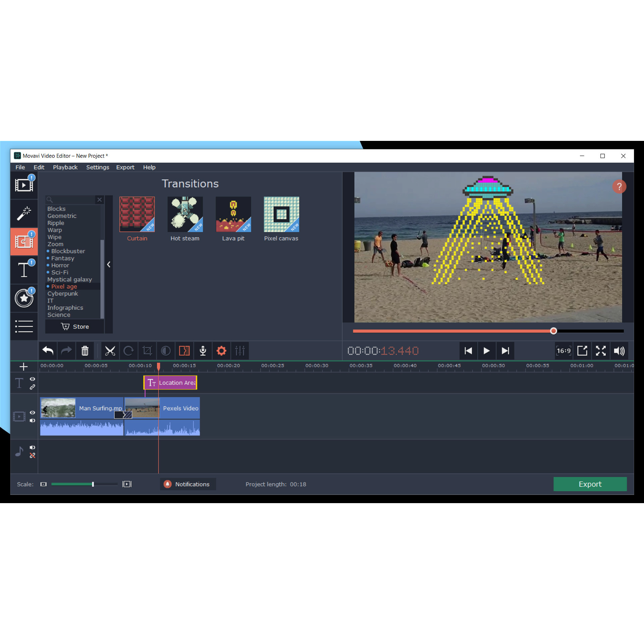Open the 16:9 aspect ratio dropdown

pyautogui.click(x=563, y=351)
